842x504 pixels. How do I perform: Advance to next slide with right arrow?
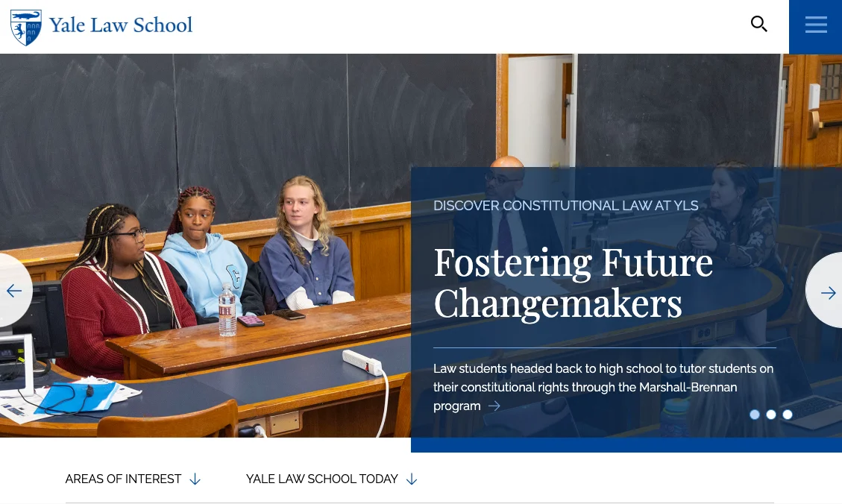[x=828, y=293]
